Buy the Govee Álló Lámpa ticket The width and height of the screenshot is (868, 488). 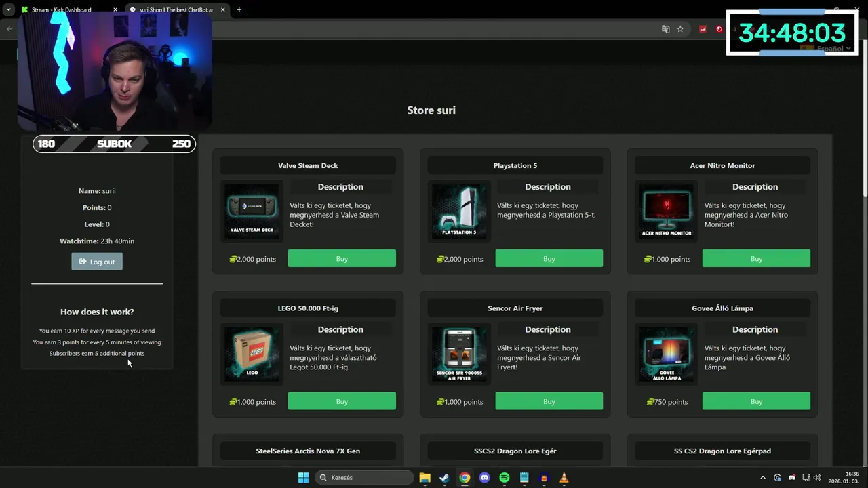point(756,401)
